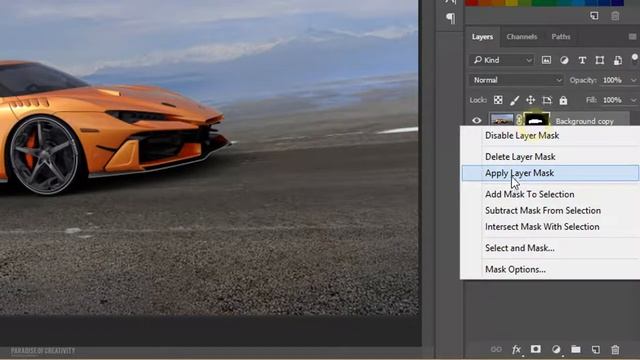640x360 pixels.
Task: Expand the Fill slider arrow
Action: click(x=633, y=100)
